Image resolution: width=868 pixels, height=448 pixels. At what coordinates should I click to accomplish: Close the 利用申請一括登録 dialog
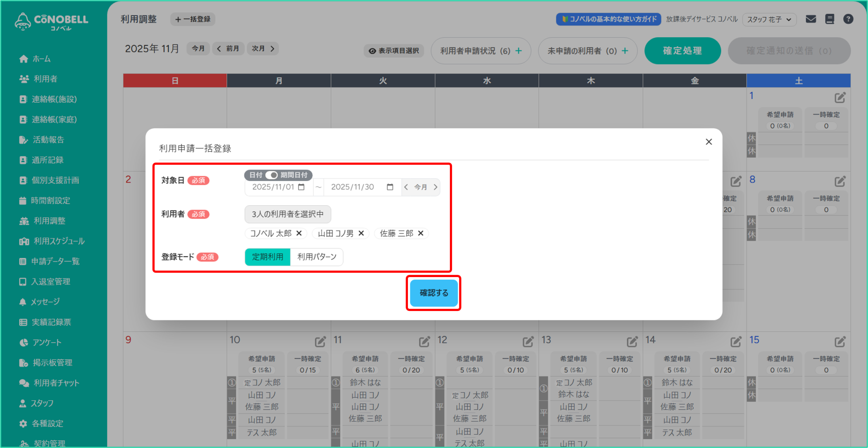[x=709, y=142]
